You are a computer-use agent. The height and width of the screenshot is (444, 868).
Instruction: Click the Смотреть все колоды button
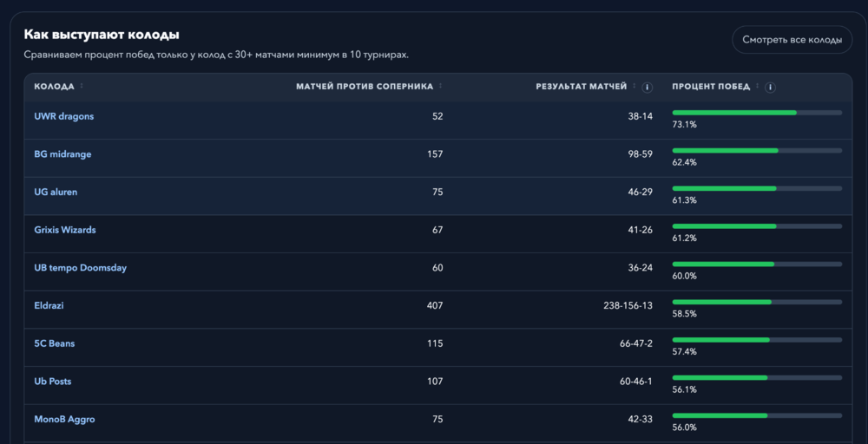point(792,40)
